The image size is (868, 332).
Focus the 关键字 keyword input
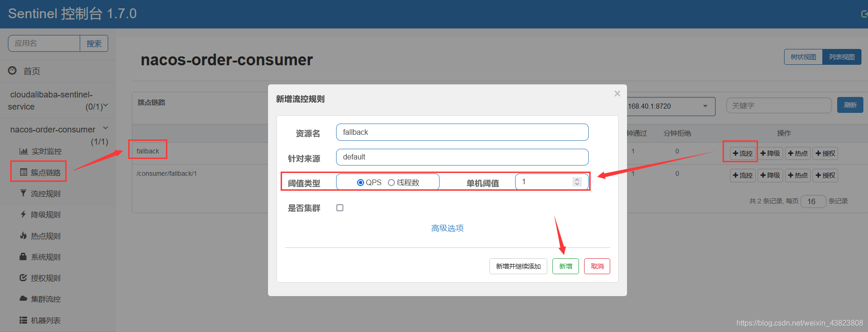pos(779,105)
